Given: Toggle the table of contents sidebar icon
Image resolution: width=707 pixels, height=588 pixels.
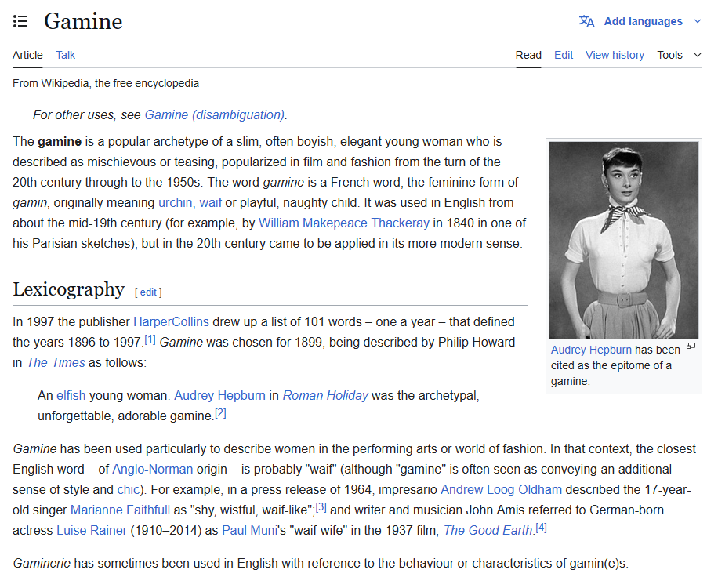Looking at the screenshot, I should [x=20, y=21].
